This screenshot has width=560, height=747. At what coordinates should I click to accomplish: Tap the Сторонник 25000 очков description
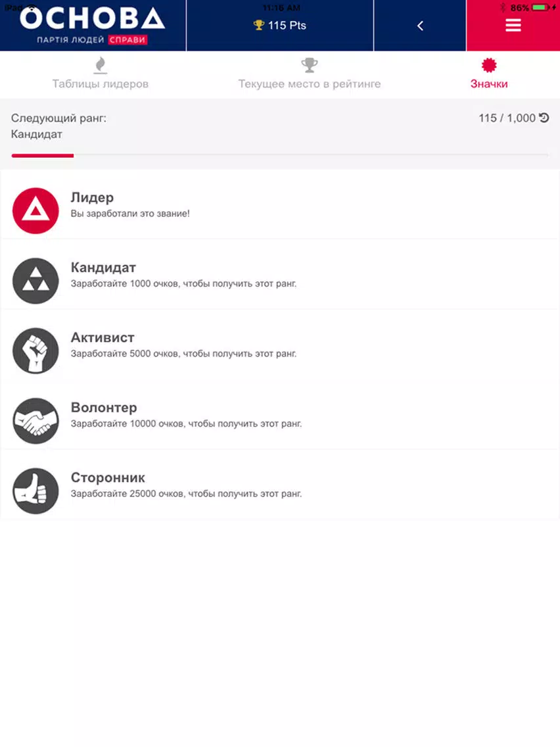click(186, 494)
